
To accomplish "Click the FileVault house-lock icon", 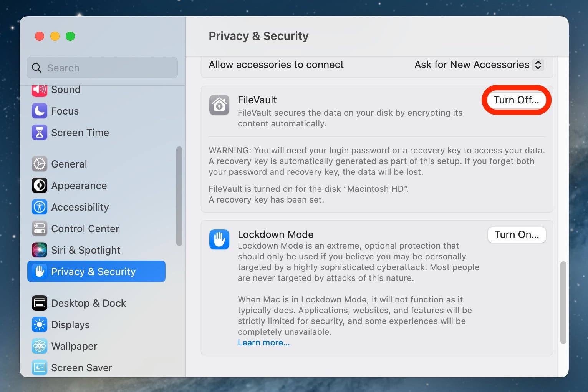I will click(x=219, y=105).
